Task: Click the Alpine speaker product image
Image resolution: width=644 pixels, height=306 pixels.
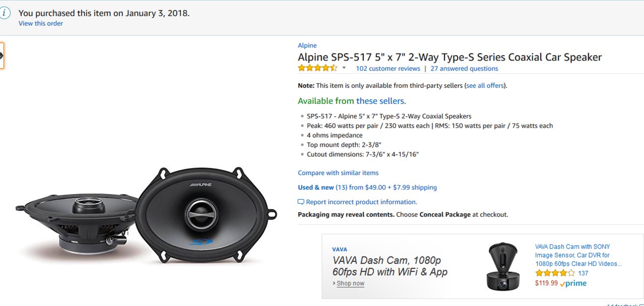Action: (x=146, y=214)
